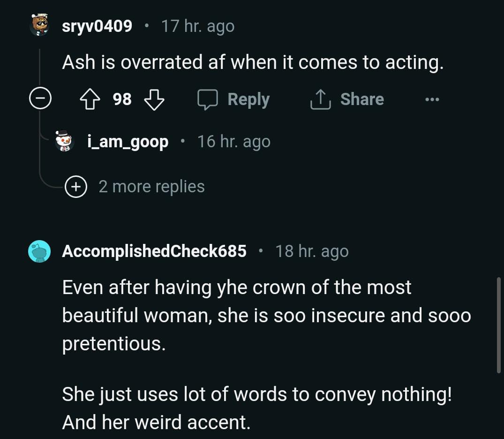The image size is (504, 439).
Task: Show the "2 more replies" text link
Action: click(151, 187)
